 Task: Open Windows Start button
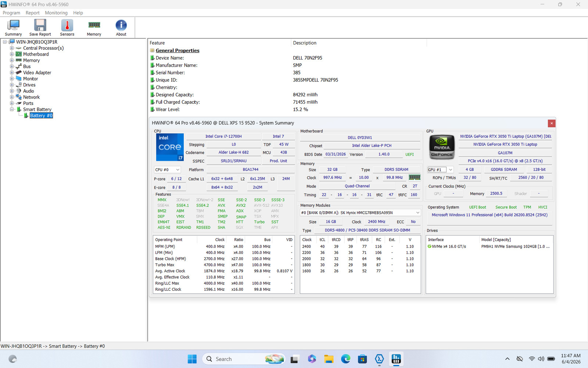192,359
